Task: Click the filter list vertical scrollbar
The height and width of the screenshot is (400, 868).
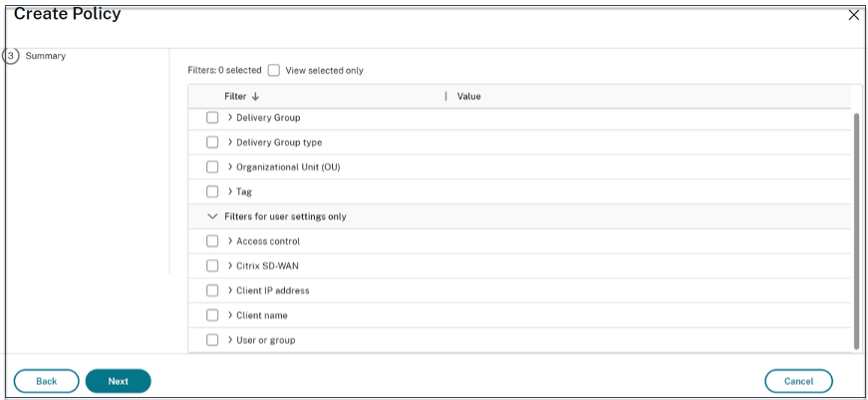Action: click(856, 229)
